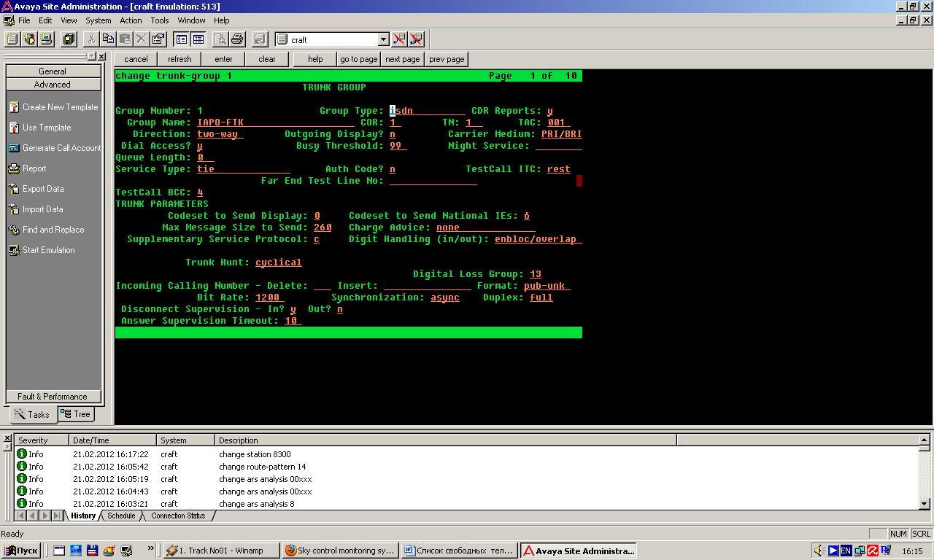Click the Properties toolbar icon
934x560 pixels.
tap(158, 39)
